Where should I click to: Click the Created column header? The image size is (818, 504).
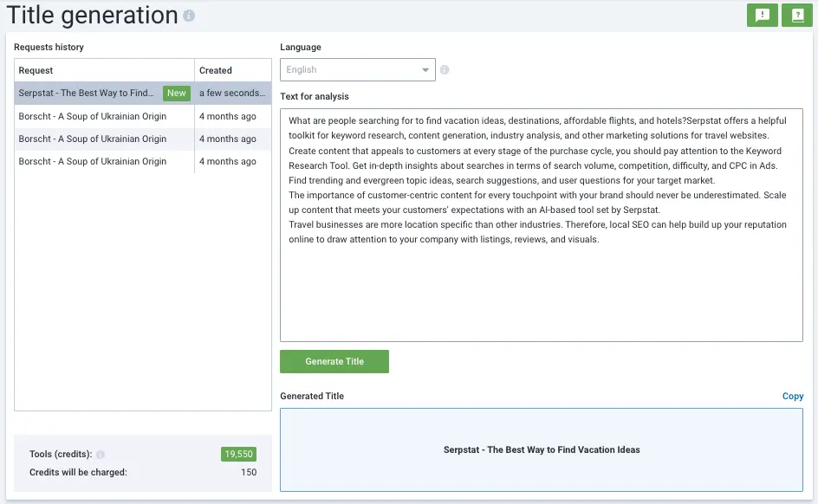[x=233, y=70]
